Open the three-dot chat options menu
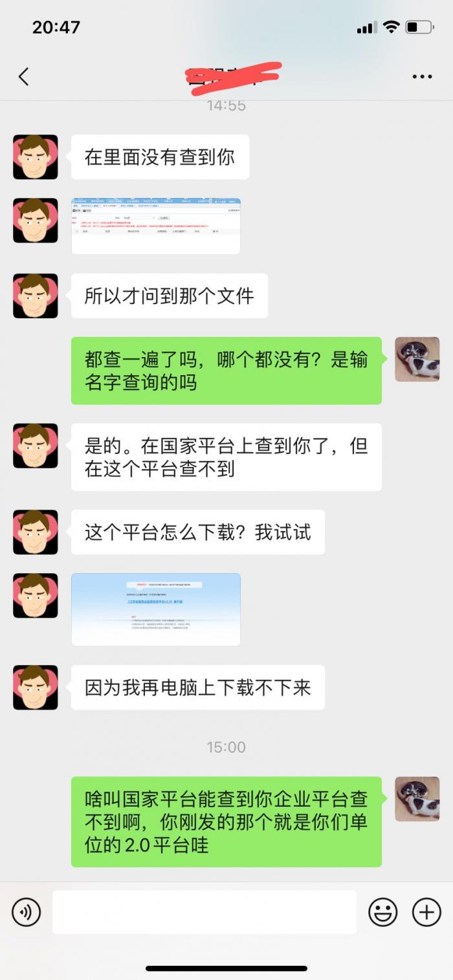This screenshot has width=453, height=980. [422, 77]
